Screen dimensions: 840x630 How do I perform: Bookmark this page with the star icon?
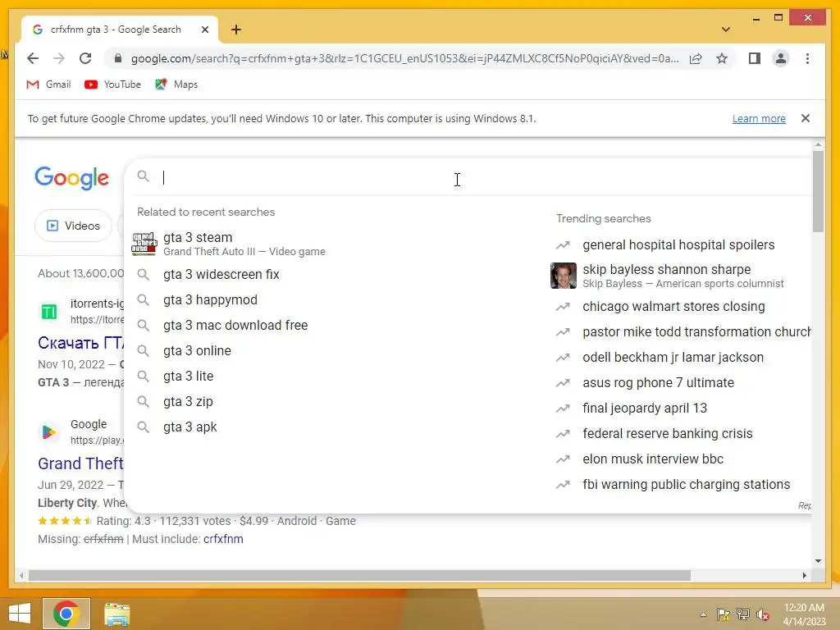[x=722, y=58]
